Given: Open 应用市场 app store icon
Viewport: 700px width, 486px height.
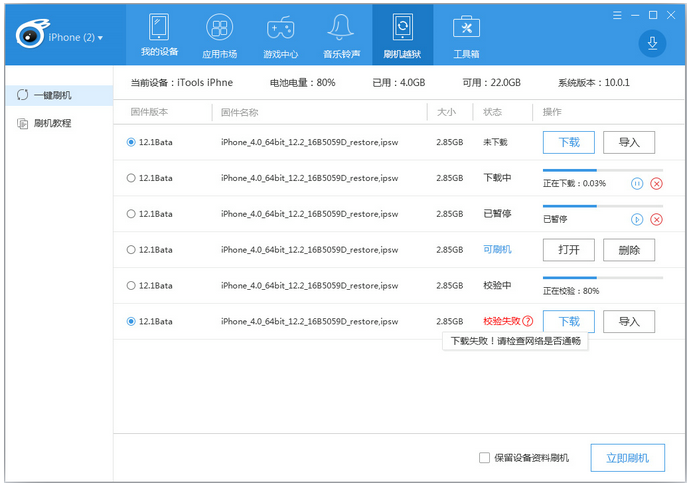Looking at the screenshot, I should click(x=219, y=27).
